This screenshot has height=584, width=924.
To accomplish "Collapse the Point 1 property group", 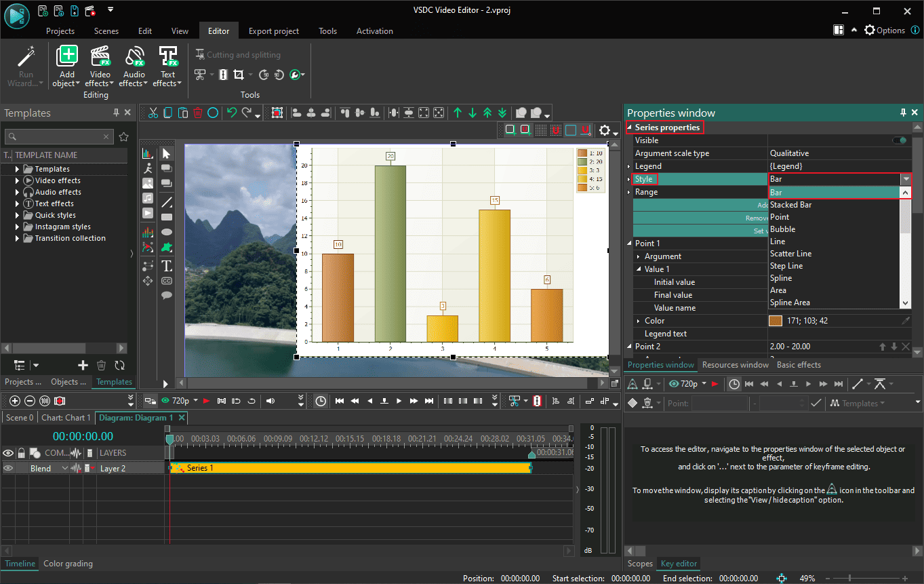I will coord(628,243).
